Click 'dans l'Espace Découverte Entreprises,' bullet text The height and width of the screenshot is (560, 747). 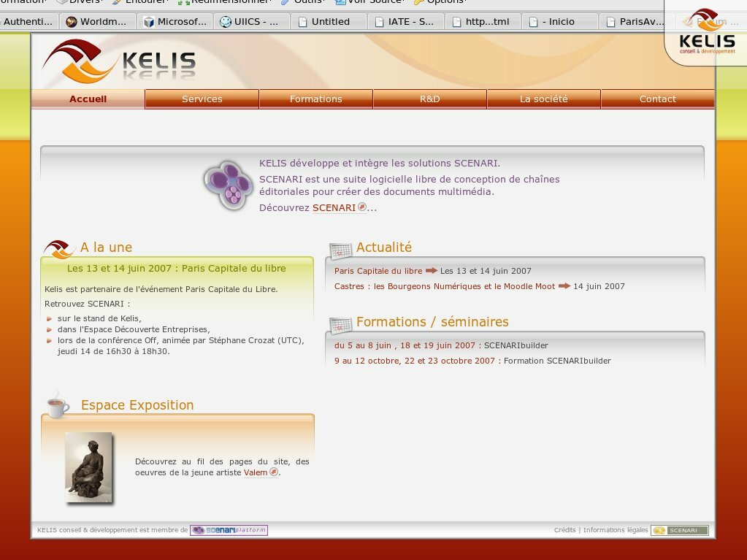point(134,329)
